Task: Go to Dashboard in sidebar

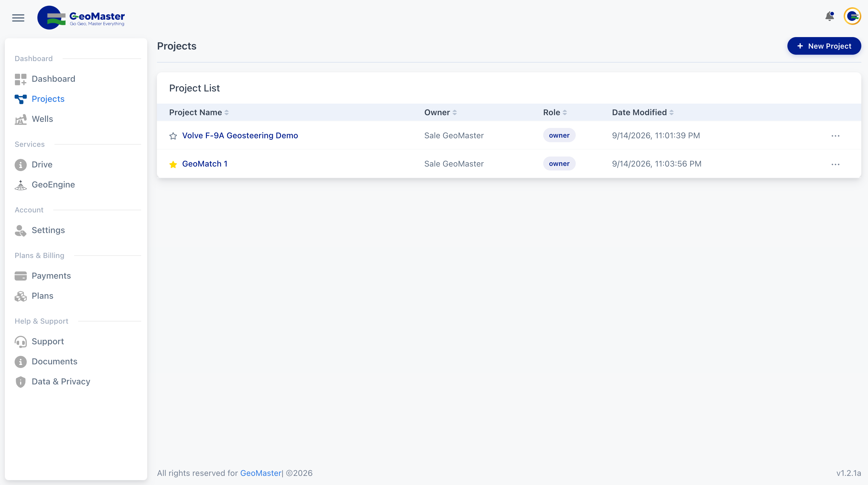Action: pos(53,79)
